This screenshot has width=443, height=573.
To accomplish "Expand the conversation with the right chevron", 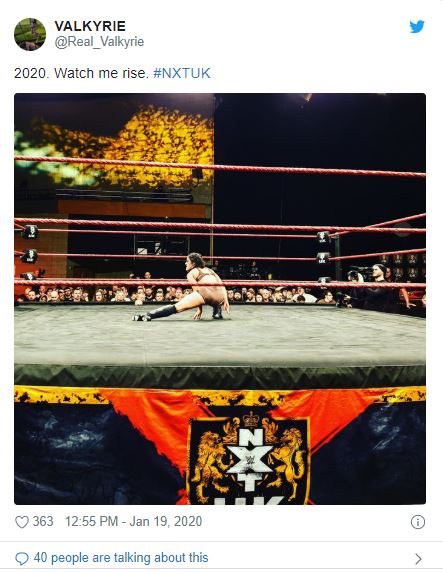I will click(x=419, y=559).
